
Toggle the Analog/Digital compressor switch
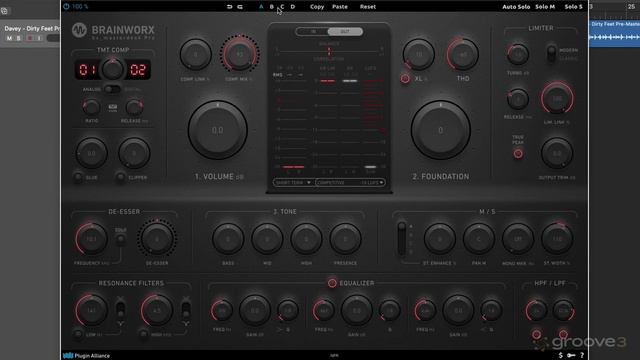112,89
